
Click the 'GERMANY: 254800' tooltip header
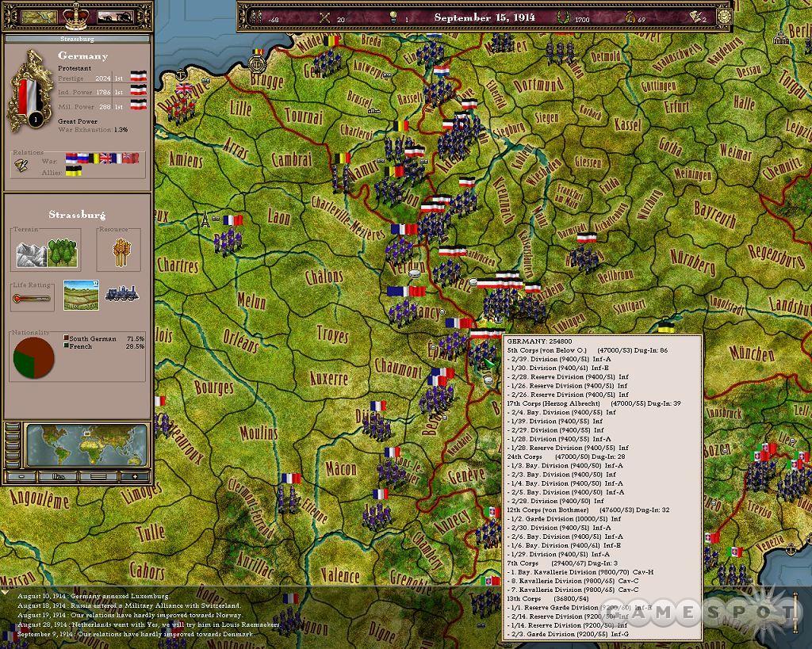(x=539, y=342)
